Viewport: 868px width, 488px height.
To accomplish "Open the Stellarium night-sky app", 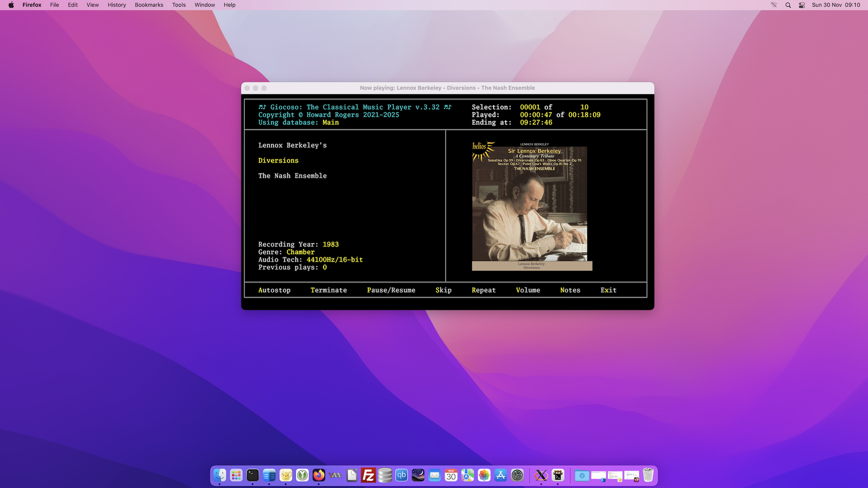I will click(x=418, y=475).
